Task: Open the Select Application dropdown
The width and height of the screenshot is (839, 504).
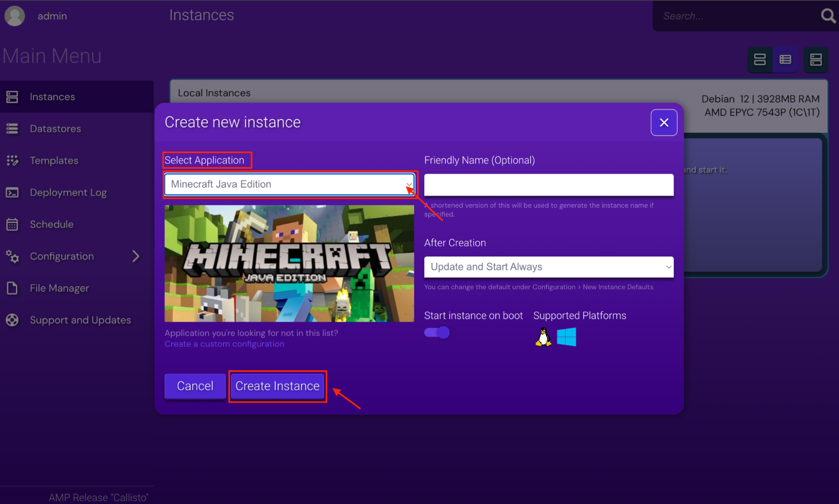Action: (x=289, y=184)
